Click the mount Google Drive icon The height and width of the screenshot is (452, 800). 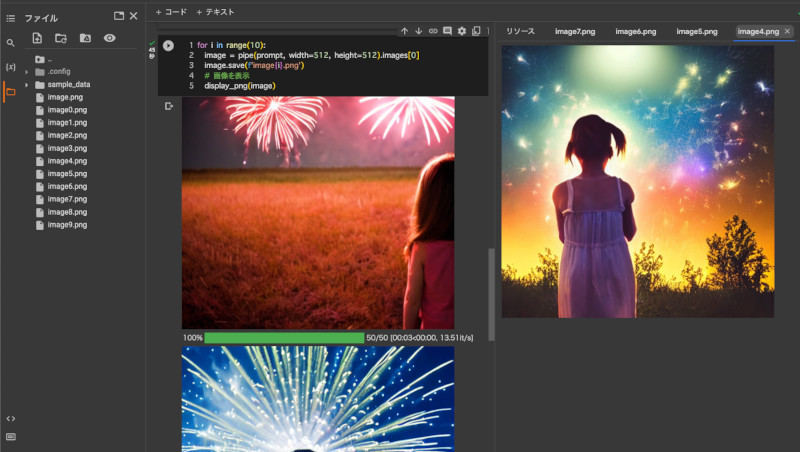tap(85, 38)
